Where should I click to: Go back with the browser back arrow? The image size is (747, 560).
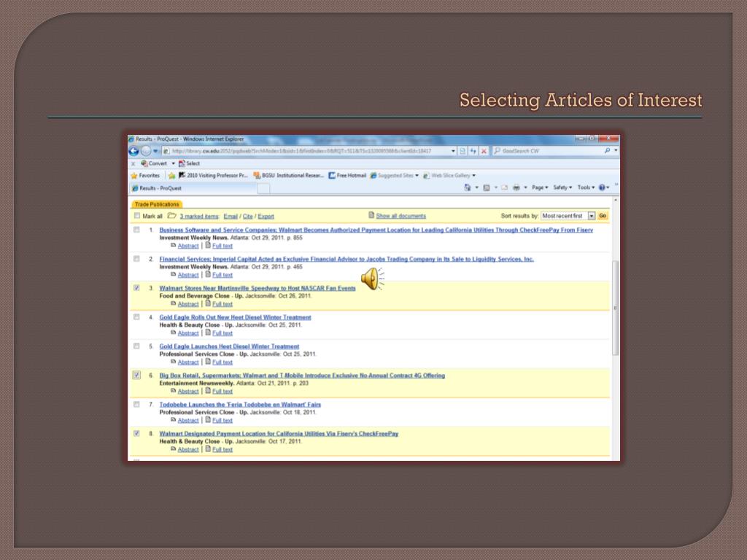134,151
